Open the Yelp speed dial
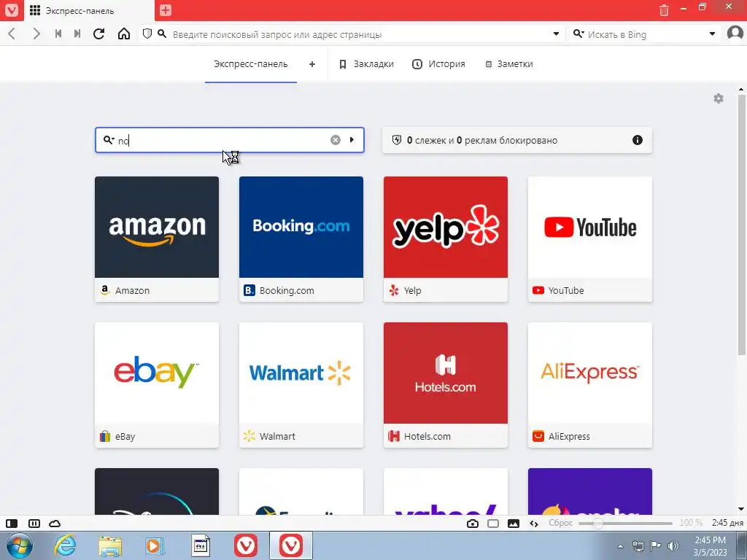The height and width of the screenshot is (560, 747). click(446, 239)
